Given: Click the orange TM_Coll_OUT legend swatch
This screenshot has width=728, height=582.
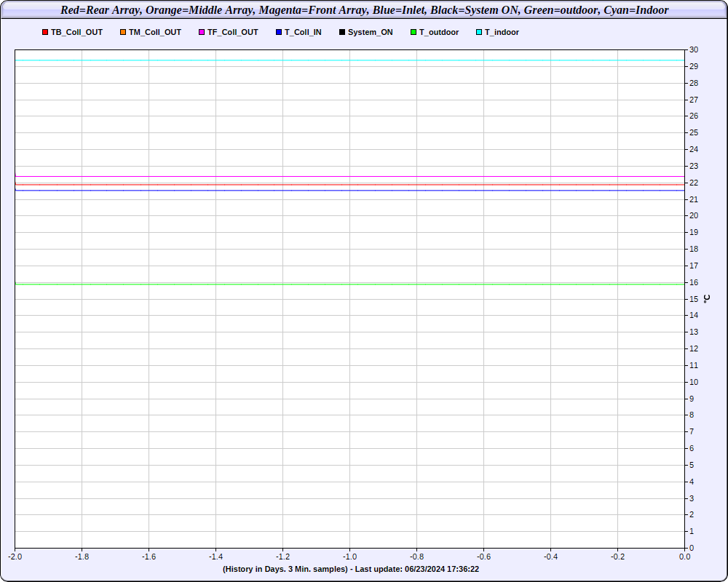Looking at the screenshot, I should click(x=123, y=33).
